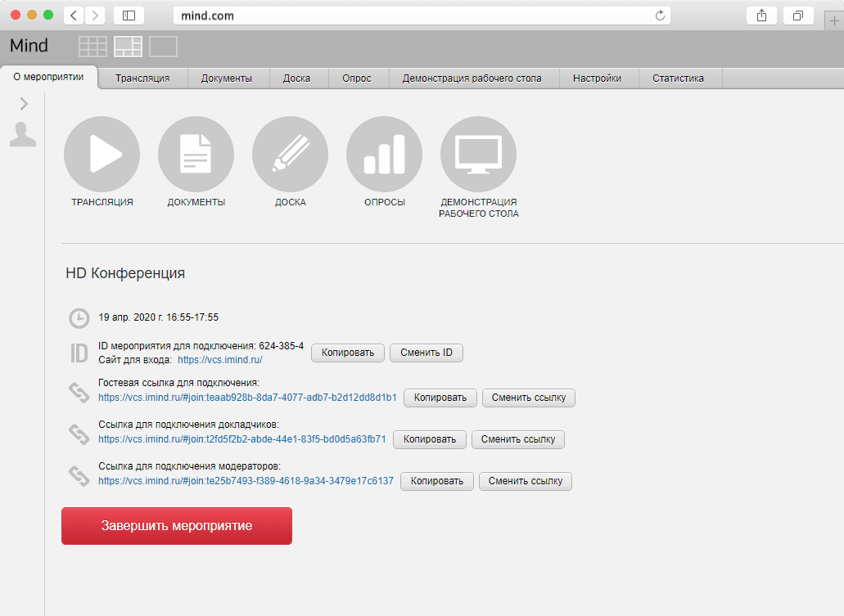Select the single window layout icon

[x=163, y=47]
